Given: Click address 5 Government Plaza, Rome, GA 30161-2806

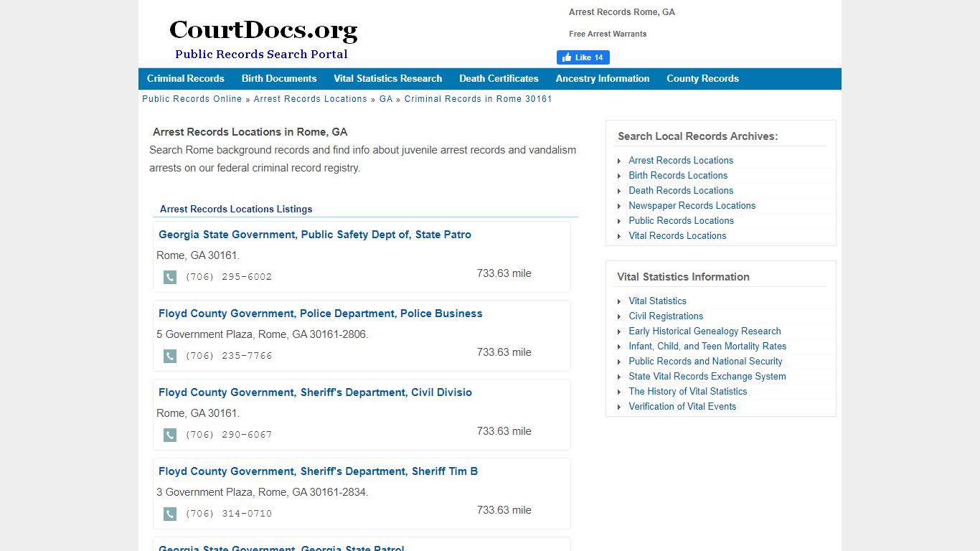Looking at the screenshot, I should coord(263,334).
